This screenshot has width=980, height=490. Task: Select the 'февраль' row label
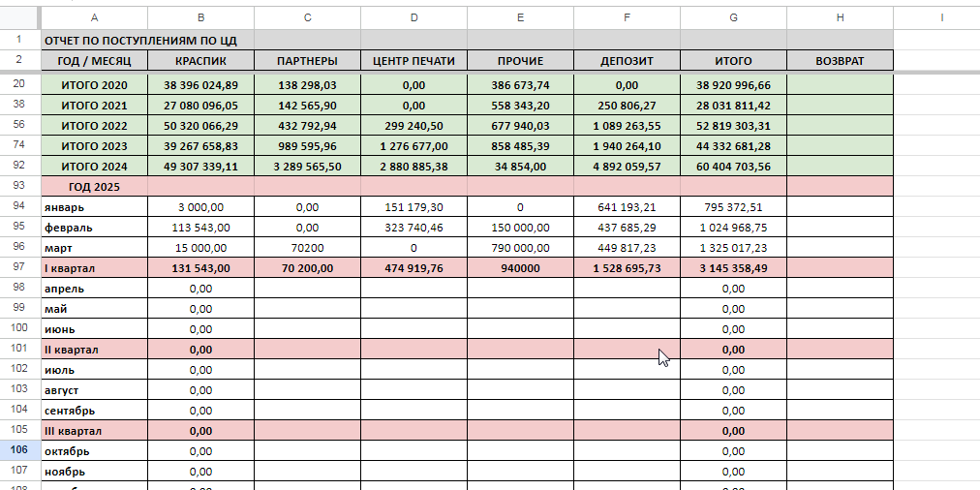(94, 228)
